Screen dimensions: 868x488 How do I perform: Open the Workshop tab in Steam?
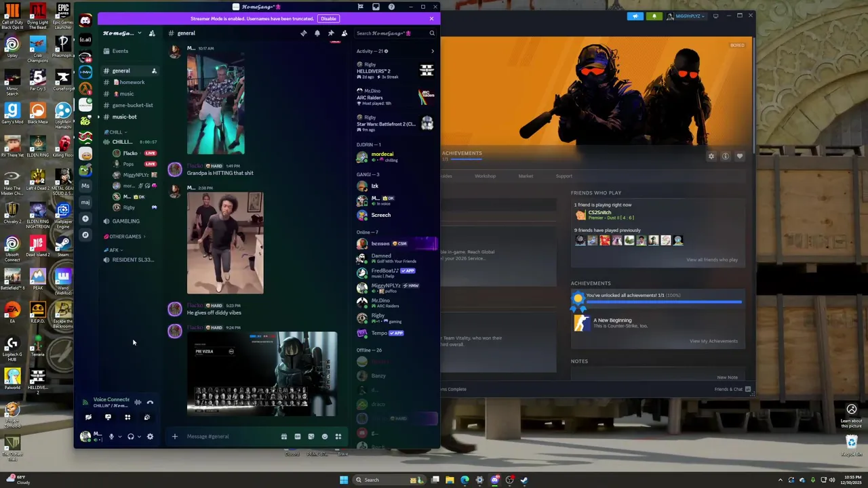[x=485, y=176]
